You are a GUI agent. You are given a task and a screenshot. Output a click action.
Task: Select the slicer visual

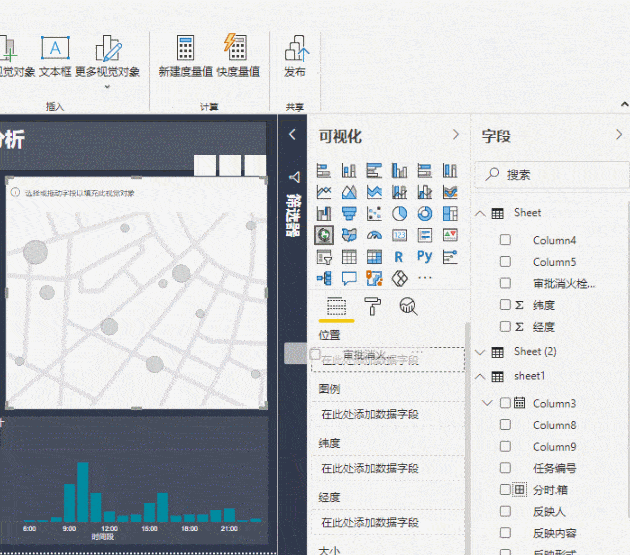click(x=324, y=257)
